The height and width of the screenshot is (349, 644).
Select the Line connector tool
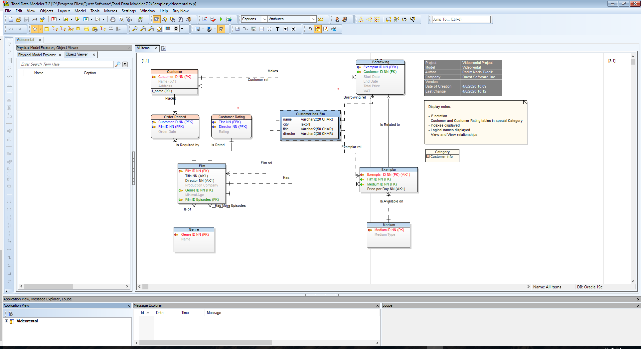click(245, 29)
